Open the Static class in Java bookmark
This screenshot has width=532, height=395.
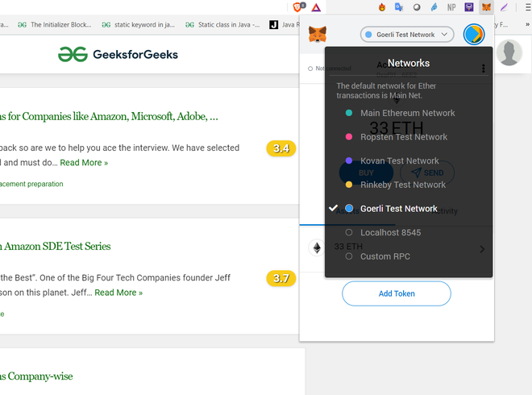tap(222, 25)
